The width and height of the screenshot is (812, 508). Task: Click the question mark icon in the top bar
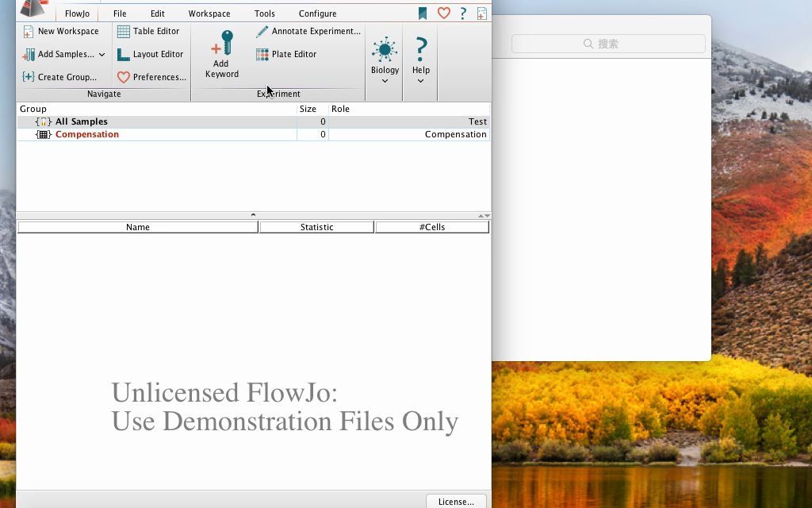point(463,13)
